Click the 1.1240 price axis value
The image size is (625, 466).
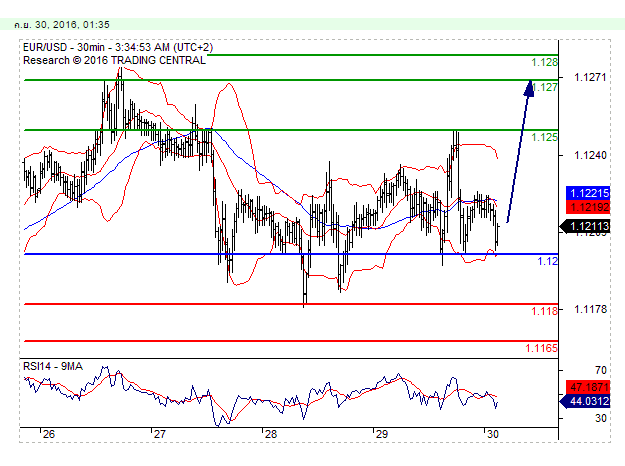coord(590,155)
